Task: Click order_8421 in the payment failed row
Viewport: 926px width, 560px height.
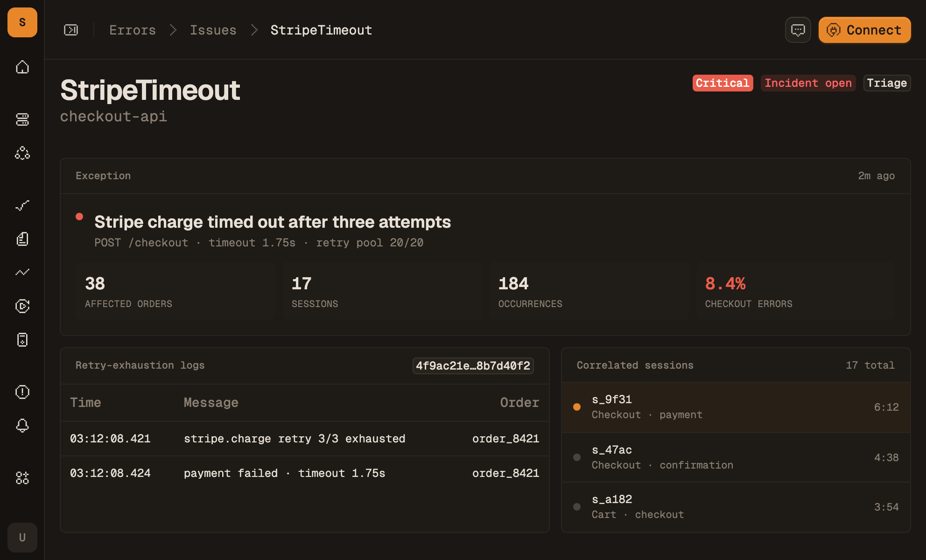Action: [505, 473]
